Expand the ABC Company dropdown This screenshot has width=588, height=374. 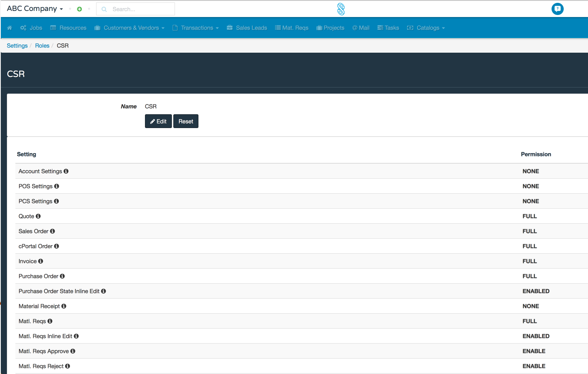(x=35, y=9)
